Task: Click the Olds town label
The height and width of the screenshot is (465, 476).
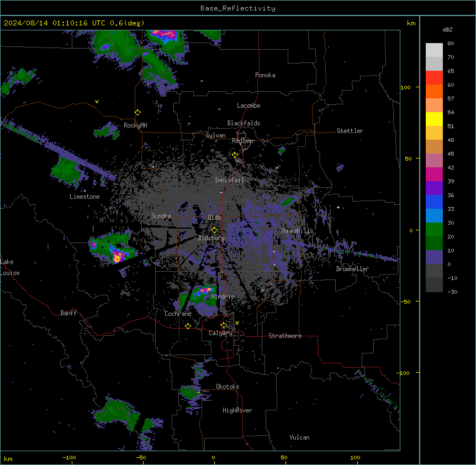Action: [x=214, y=218]
